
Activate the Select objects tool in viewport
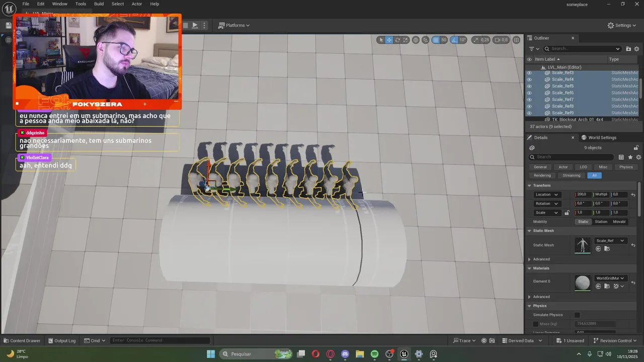(381, 40)
